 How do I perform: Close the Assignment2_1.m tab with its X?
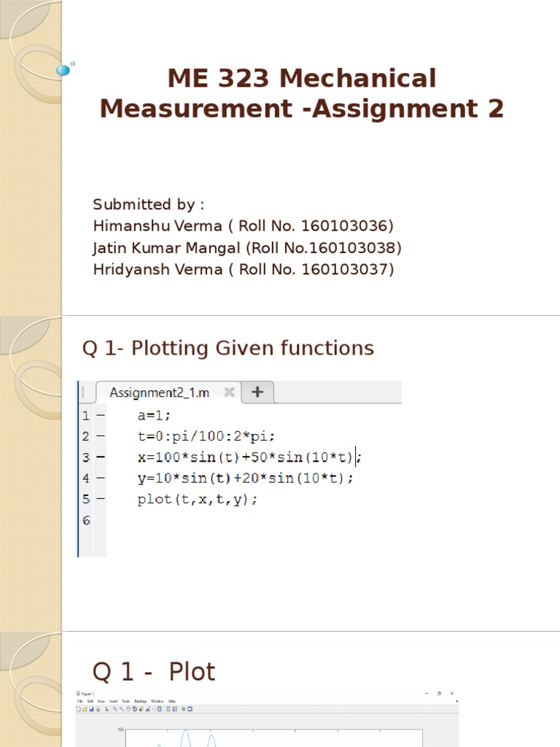pos(229,392)
